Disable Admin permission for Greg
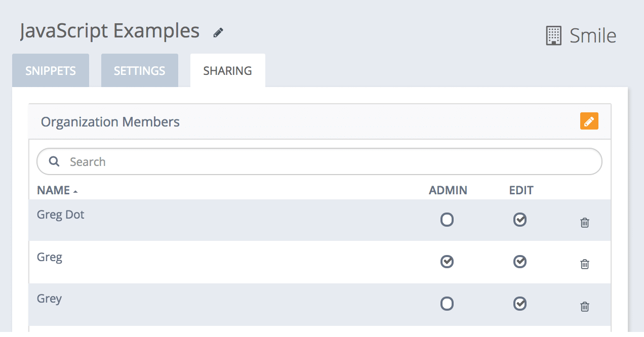This screenshot has height=337, width=644. coord(447,262)
